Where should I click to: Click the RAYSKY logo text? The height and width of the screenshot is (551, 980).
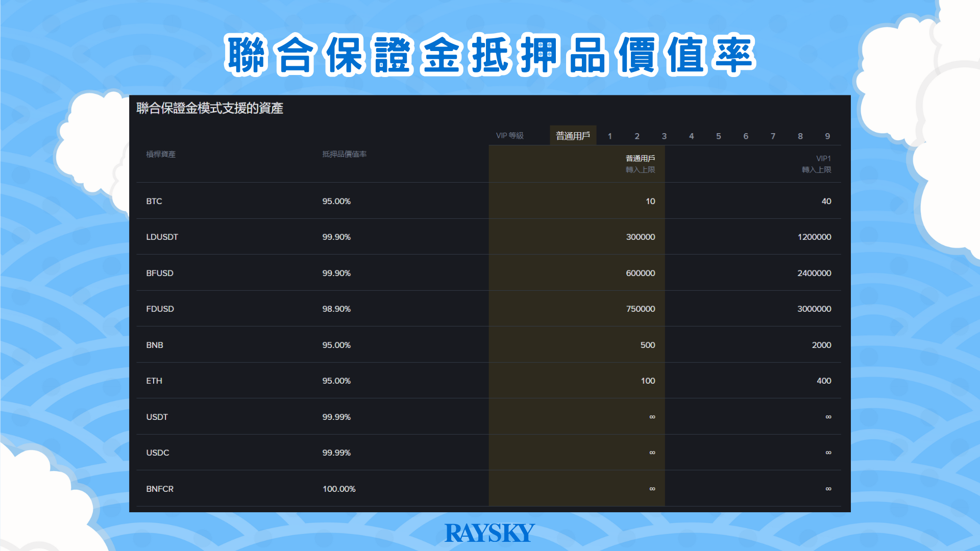(489, 533)
